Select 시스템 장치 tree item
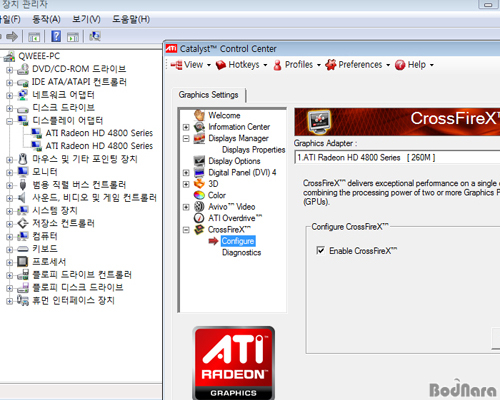This screenshot has width=500, height=400. (55, 210)
